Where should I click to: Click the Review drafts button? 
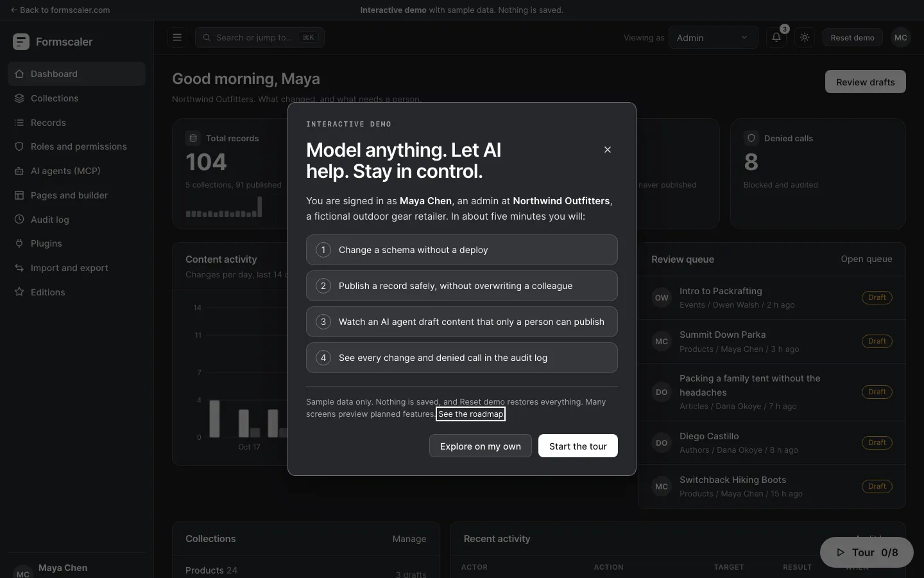pyautogui.click(x=865, y=82)
